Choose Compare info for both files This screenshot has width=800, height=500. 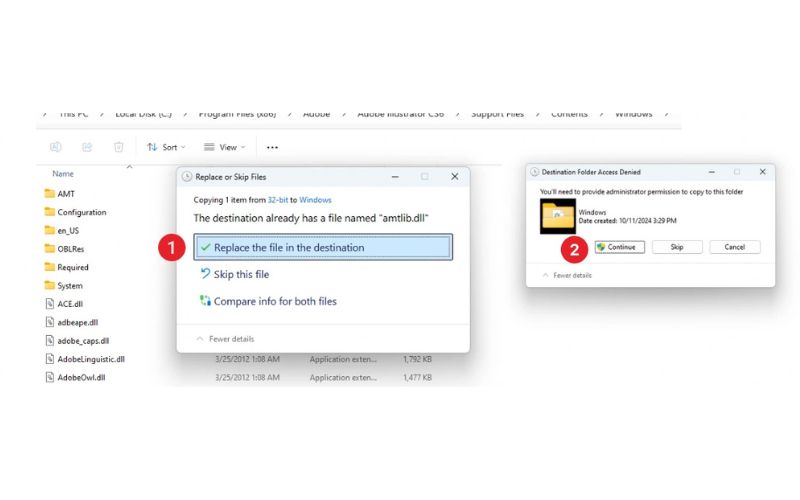tap(275, 301)
